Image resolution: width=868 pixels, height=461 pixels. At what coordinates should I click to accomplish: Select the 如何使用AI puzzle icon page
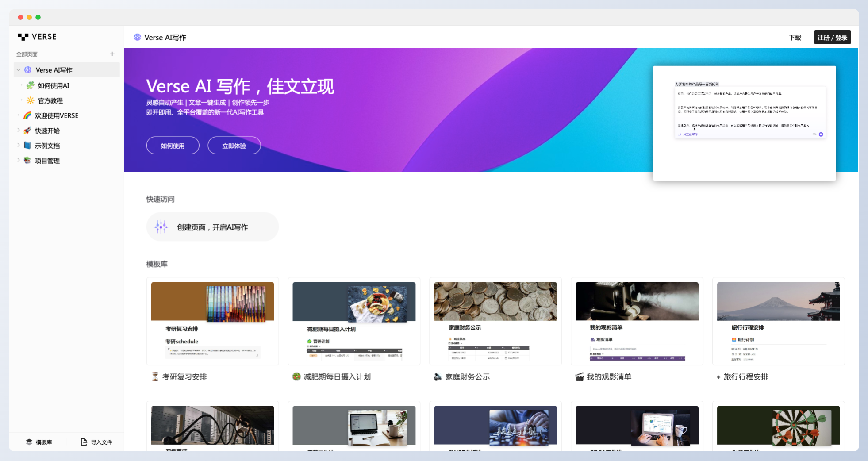point(53,85)
